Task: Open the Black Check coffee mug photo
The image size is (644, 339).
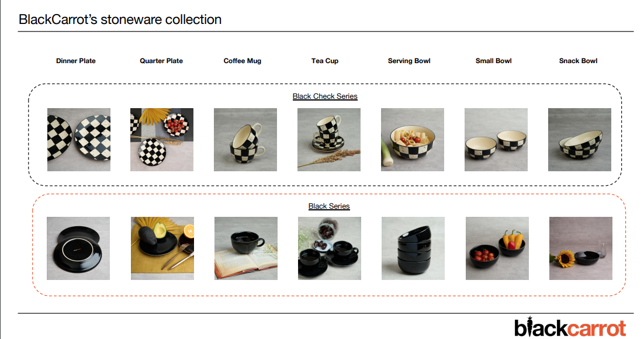Action: point(245,140)
